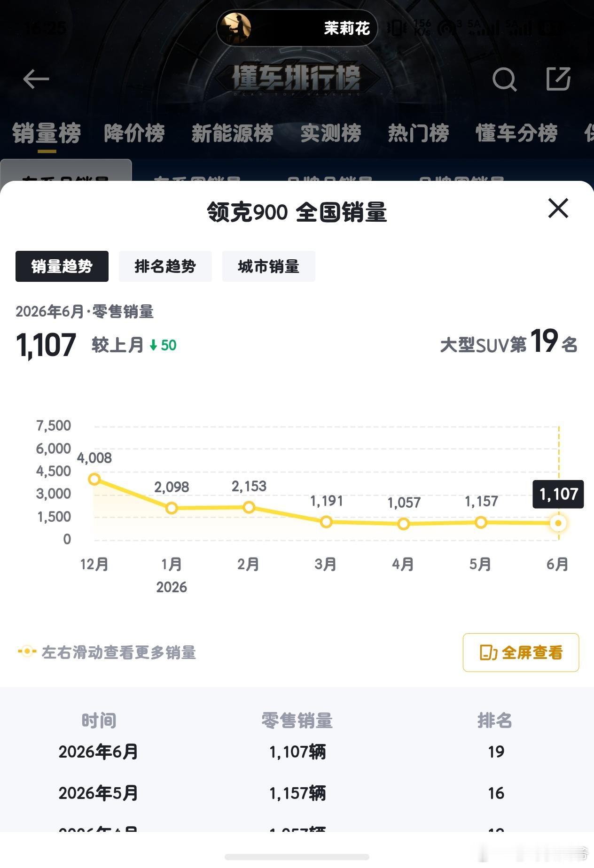The width and height of the screenshot is (594, 868).
Task: Tap the 5月 data point 1,157
Action: tap(481, 522)
